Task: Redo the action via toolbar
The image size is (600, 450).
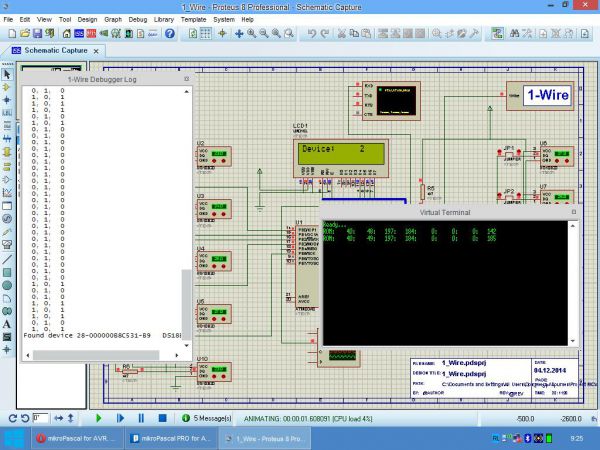Action: point(324,34)
